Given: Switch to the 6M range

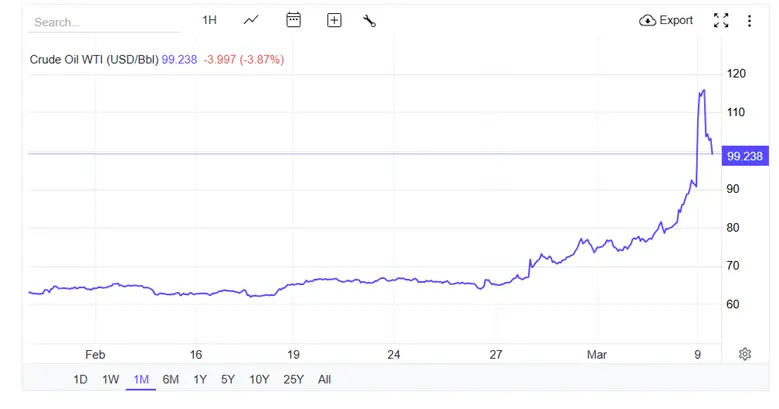Looking at the screenshot, I should pos(171,379).
